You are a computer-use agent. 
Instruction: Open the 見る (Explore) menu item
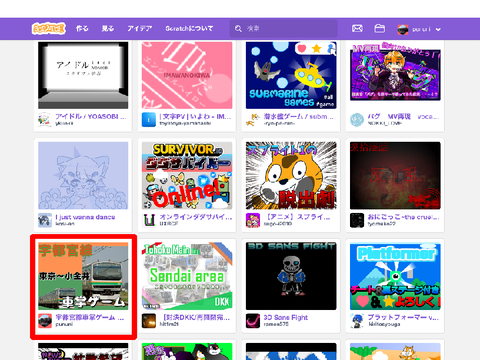[x=108, y=29]
